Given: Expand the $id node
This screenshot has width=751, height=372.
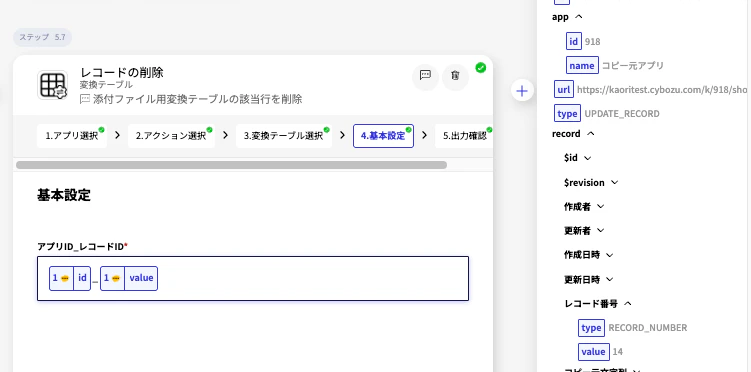Looking at the screenshot, I should point(588,158).
